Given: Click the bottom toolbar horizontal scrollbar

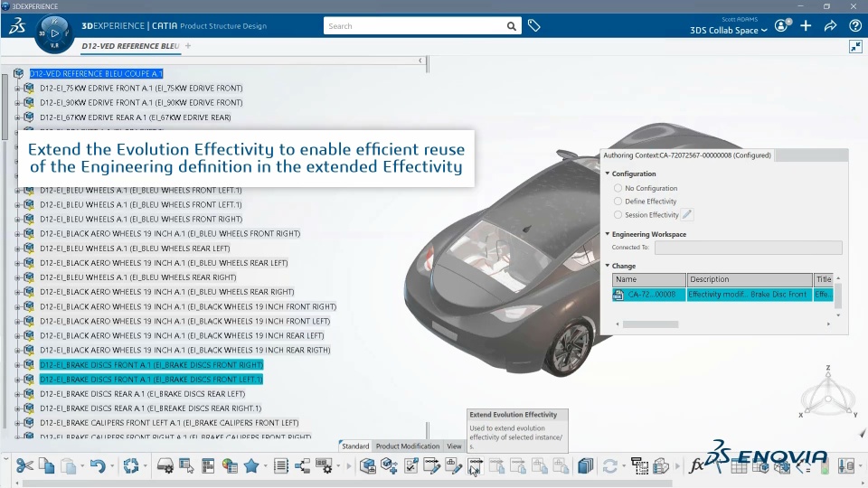Looking at the screenshot, I should pos(347,483).
